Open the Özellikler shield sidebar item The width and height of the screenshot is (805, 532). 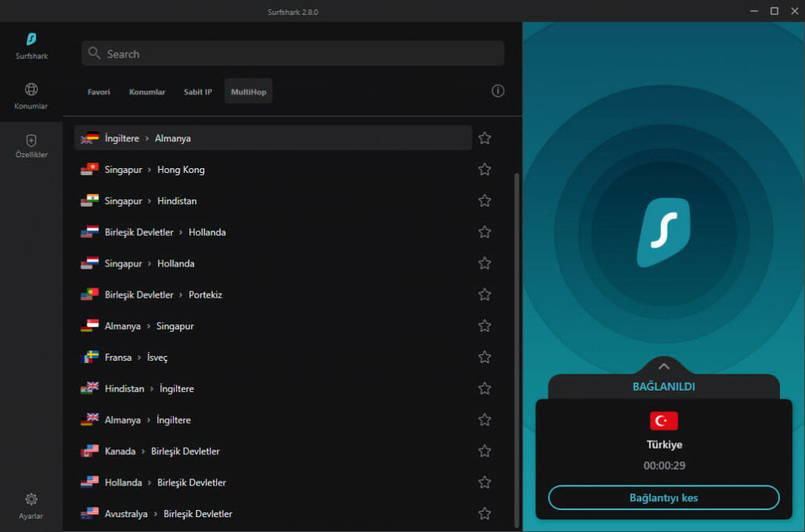31,146
